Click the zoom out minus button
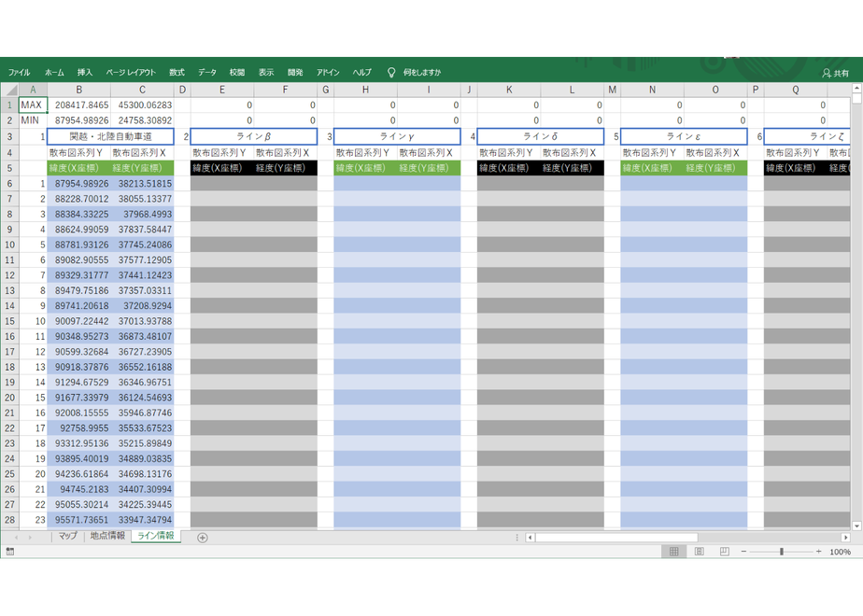This screenshot has height=616, width=863. pos(743,552)
